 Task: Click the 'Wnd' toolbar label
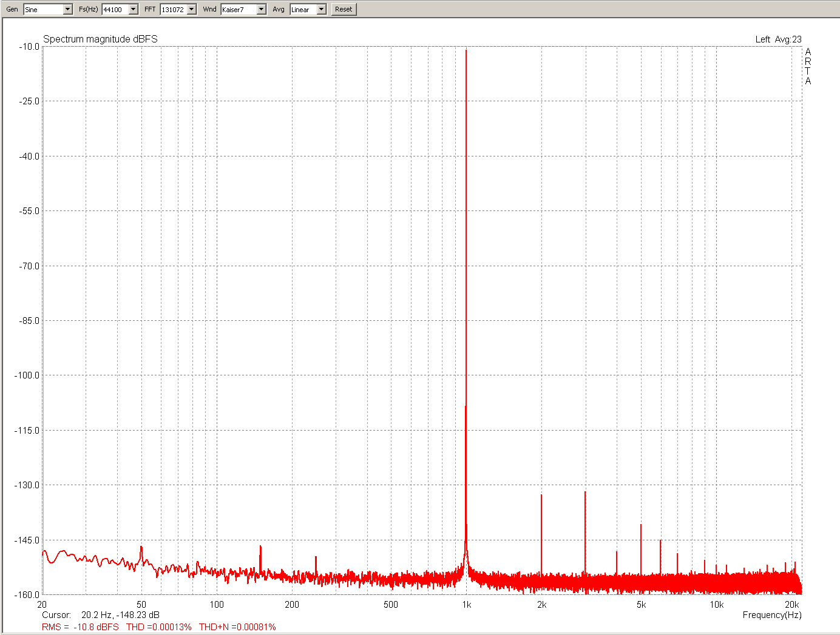coord(209,9)
